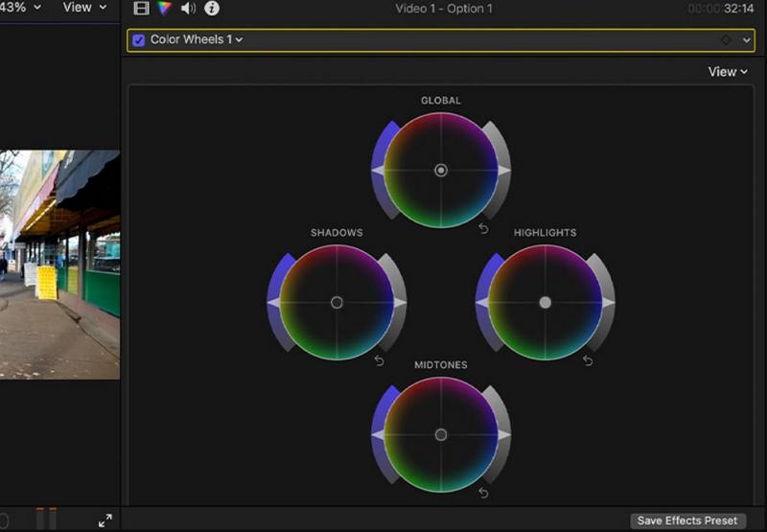Open the Audio inspector speaker icon
The image size is (767, 532).
[188, 9]
